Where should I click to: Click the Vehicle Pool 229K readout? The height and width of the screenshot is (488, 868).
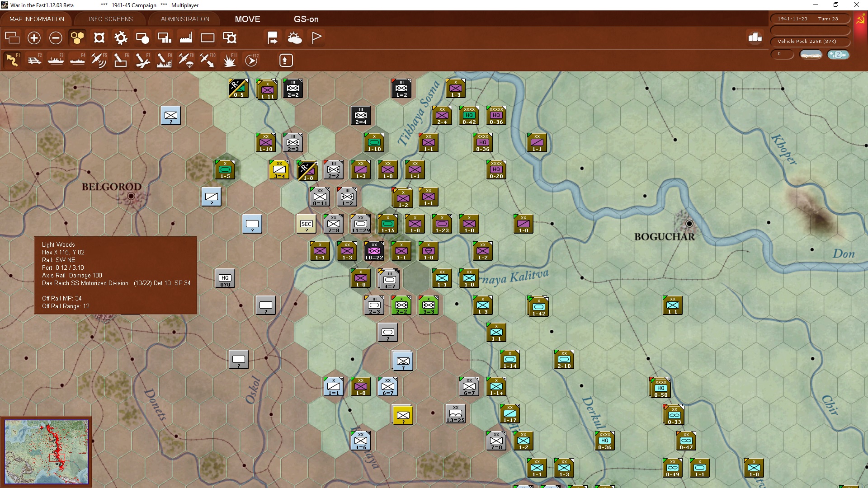tap(810, 42)
